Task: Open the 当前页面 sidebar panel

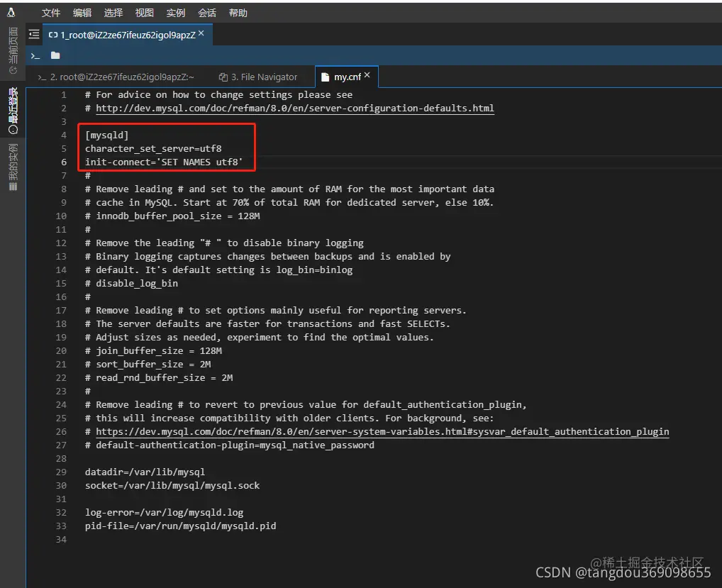Action: (x=13, y=50)
